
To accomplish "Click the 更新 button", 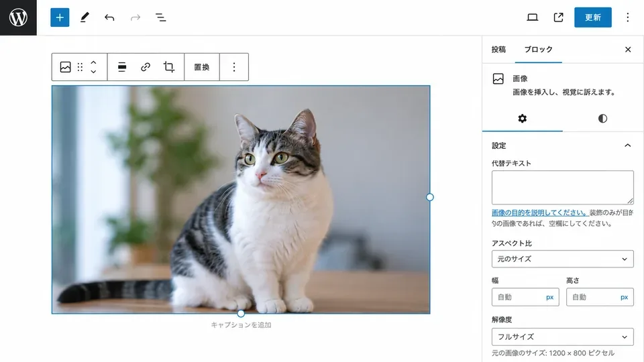I will [x=592, y=17].
